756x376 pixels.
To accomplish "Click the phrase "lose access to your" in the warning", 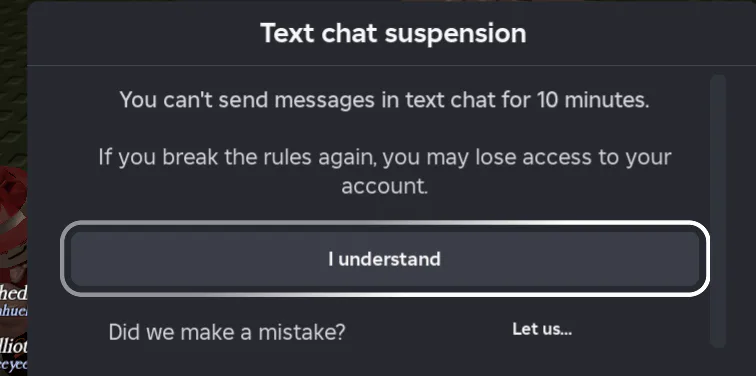I will pos(574,158).
